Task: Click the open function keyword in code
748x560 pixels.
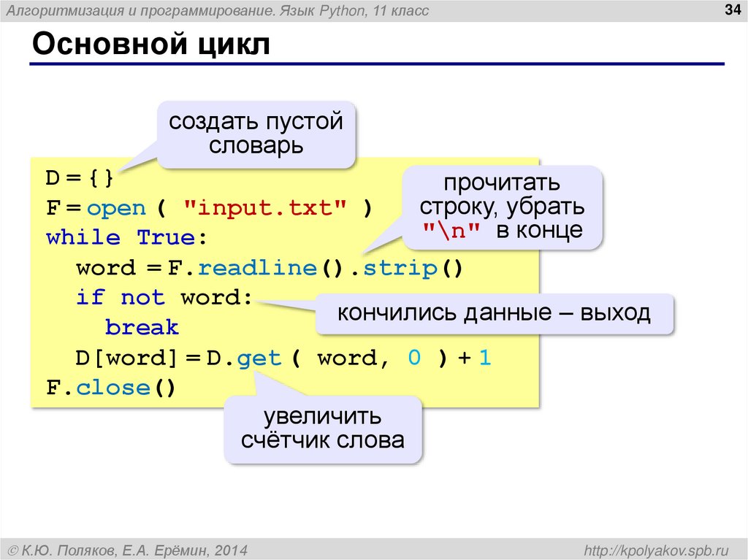Action: (115, 207)
